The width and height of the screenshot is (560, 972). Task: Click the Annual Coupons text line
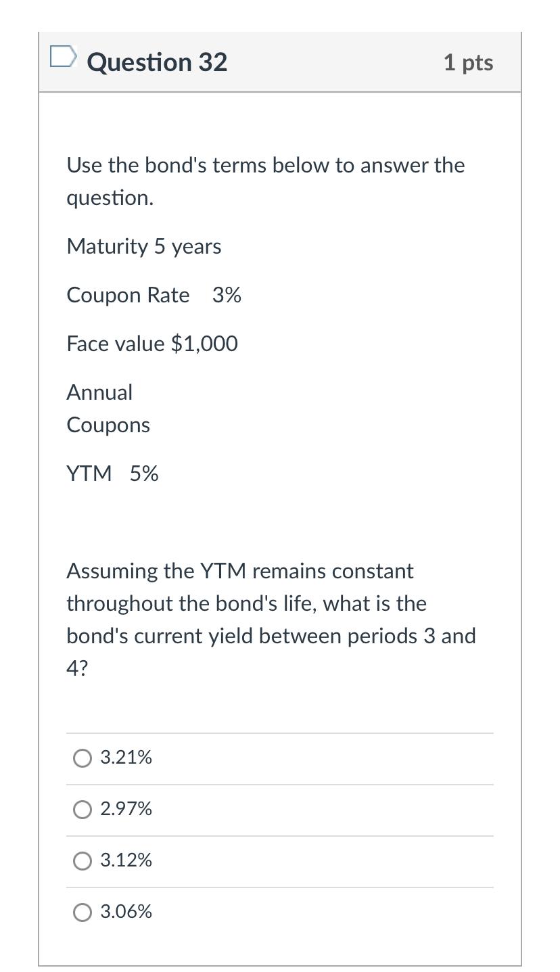(108, 408)
